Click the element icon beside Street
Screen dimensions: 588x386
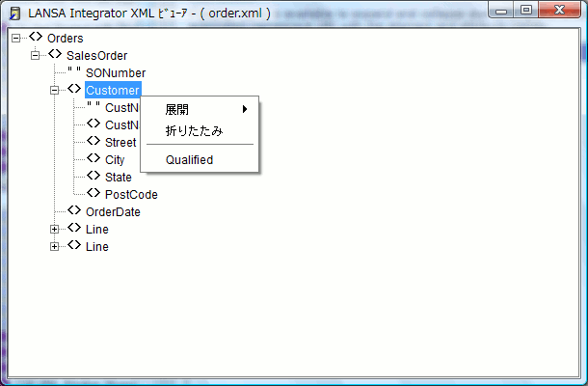[x=94, y=141]
